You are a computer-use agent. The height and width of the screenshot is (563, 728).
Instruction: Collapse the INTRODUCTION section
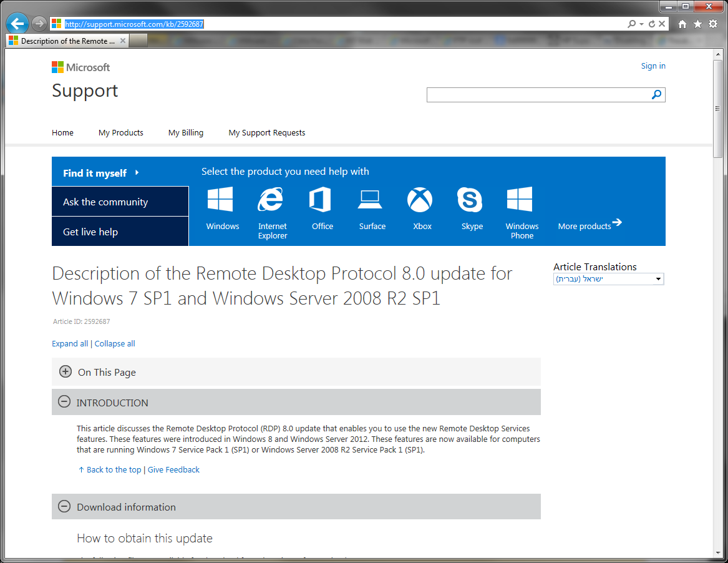point(64,402)
